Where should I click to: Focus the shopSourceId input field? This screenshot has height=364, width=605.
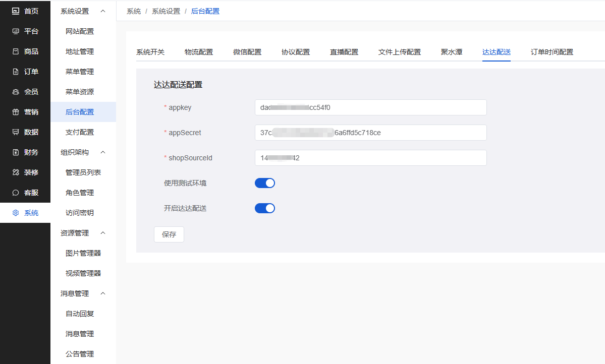pos(371,158)
